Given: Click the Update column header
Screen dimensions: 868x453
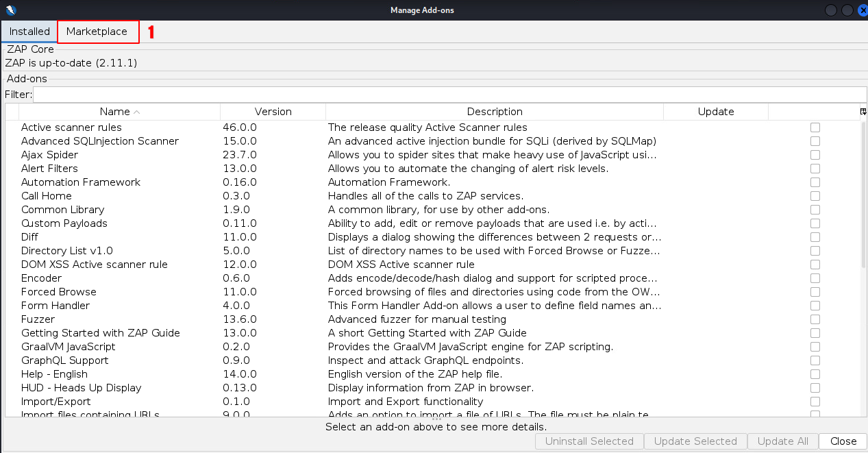Looking at the screenshot, I should point(715,112).
